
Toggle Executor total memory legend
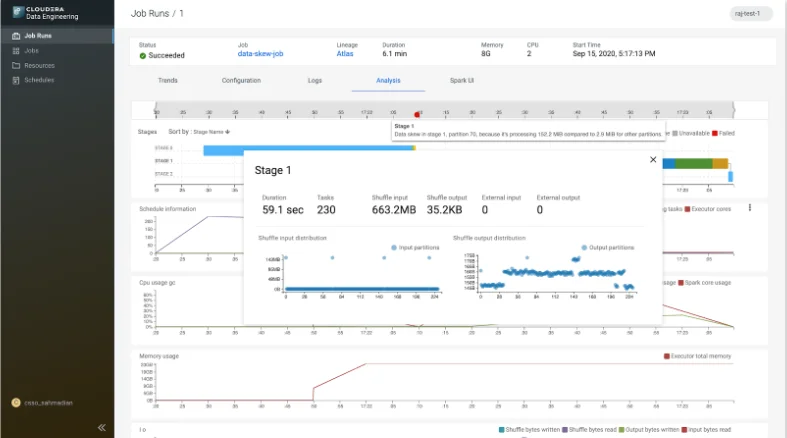(698, 356)
